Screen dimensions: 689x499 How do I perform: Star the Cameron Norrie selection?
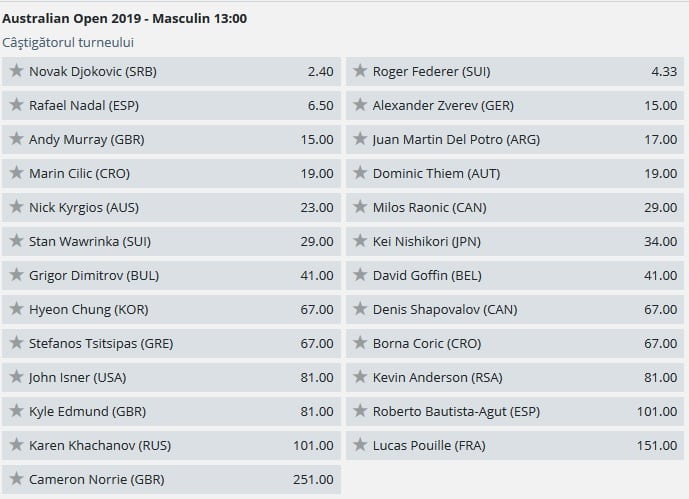click(x=16, y=479)
